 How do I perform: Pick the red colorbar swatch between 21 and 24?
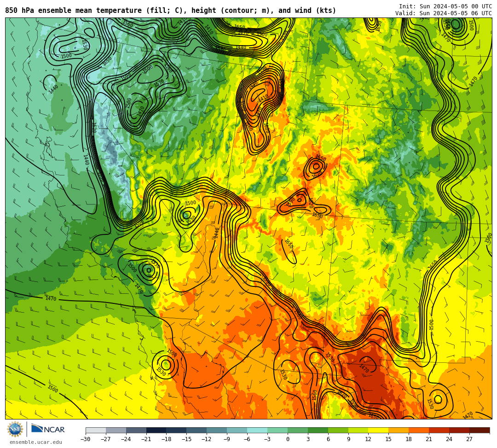tap(439, 430)
